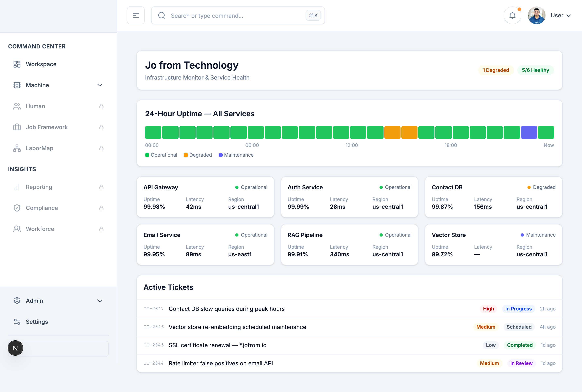Click the Admin gear icon
Screen dimensions: 582x392
click(17, 301)
